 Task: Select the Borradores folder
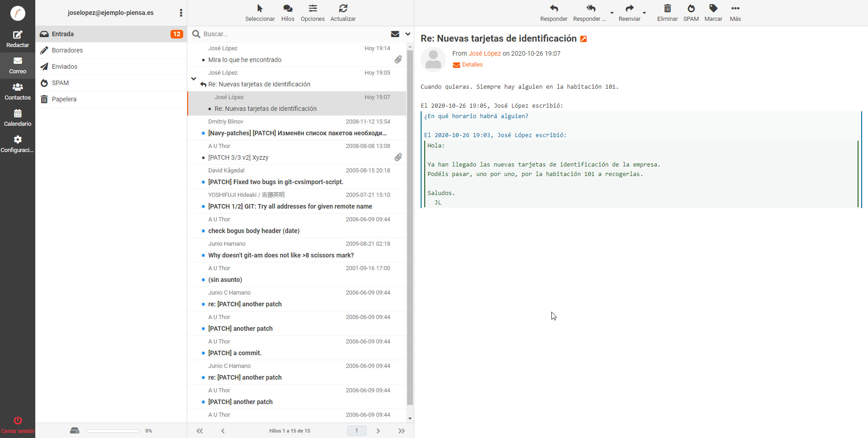click(111, 50)
